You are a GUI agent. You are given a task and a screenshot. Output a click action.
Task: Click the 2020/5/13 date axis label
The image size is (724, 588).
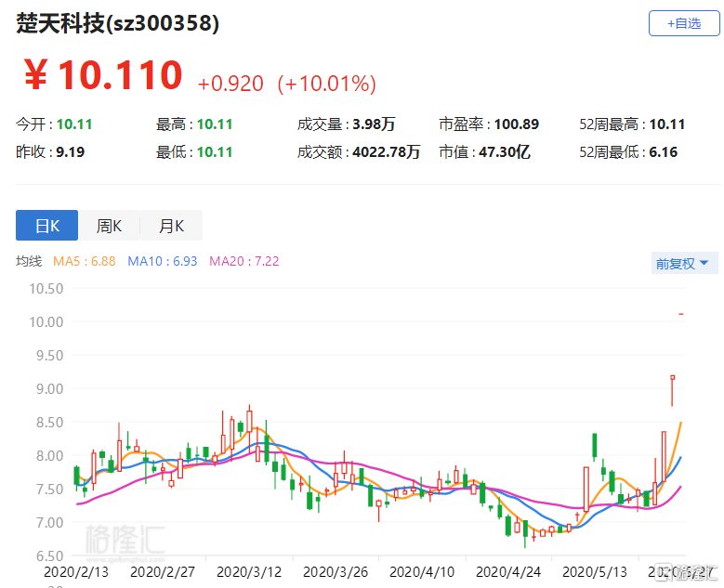click(595, 572)
